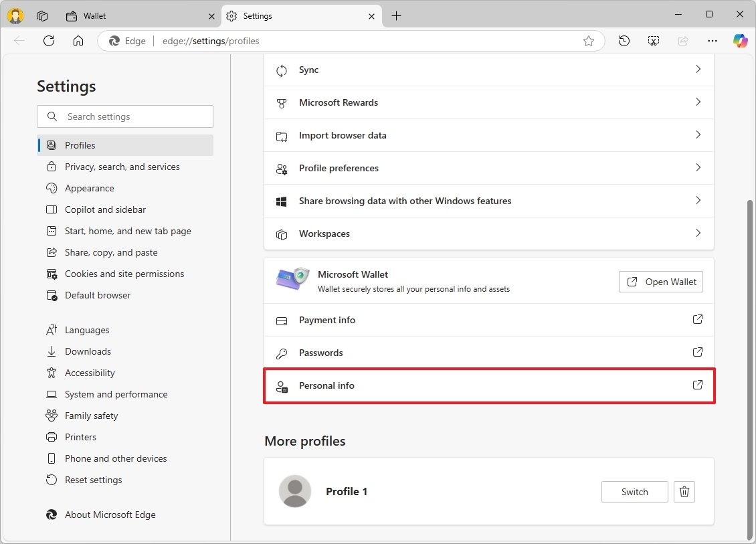
Task: Click the Sync arrows icon
Action: click(282, 70)
